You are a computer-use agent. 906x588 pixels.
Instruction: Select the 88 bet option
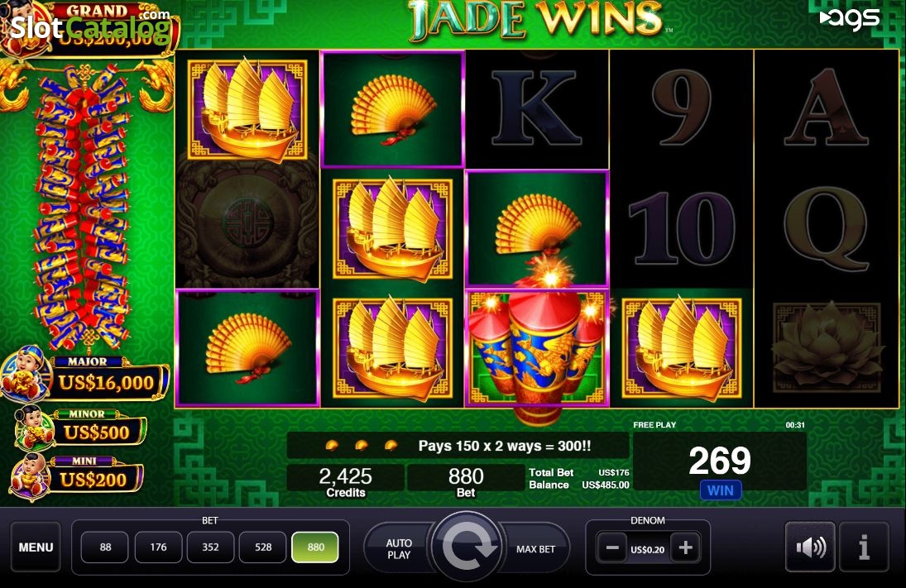point(105,547)
